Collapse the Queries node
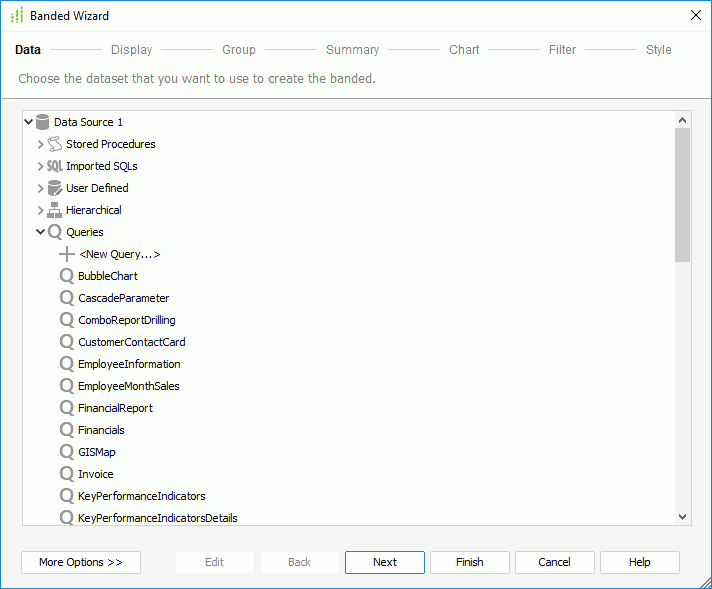 pos(40,232)
